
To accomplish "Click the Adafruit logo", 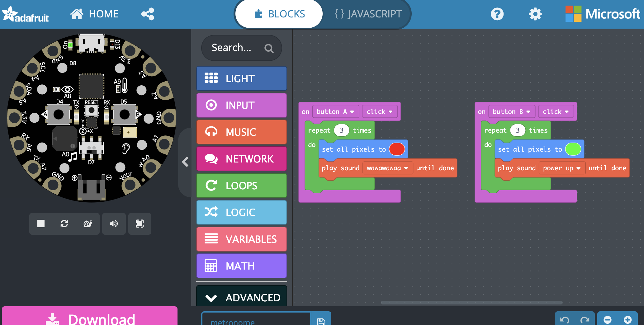I will tap(25, 14).
